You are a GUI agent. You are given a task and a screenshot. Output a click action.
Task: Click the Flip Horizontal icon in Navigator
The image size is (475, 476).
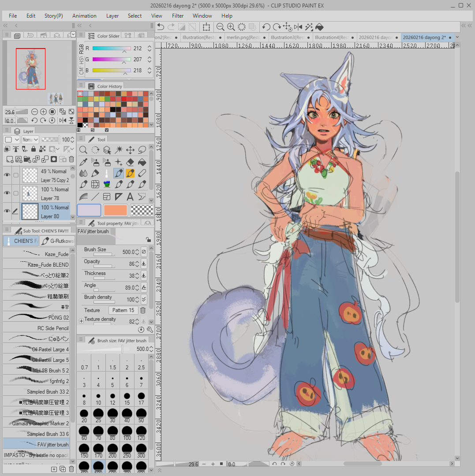62,120
